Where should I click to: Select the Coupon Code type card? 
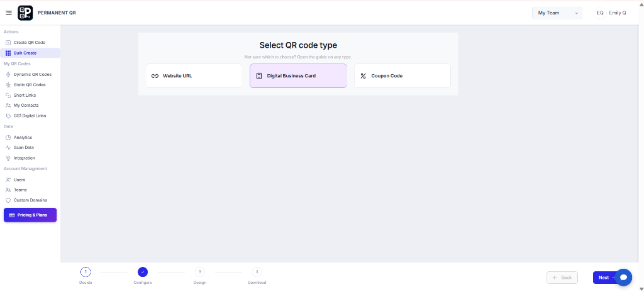pyautogui.click(x=402, y=76)
